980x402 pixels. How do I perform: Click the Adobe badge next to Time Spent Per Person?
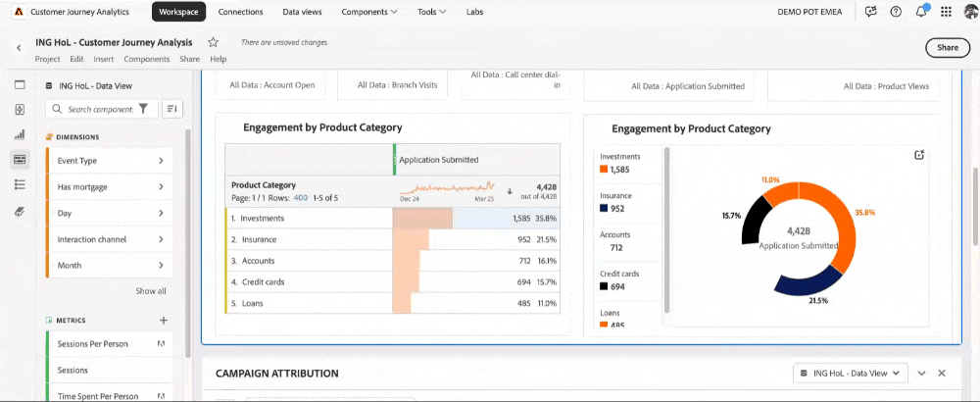coord(161,396)
